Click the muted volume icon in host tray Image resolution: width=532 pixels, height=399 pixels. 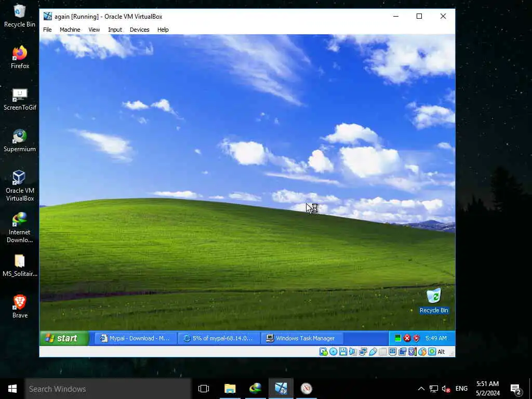[x=446, y=389]
